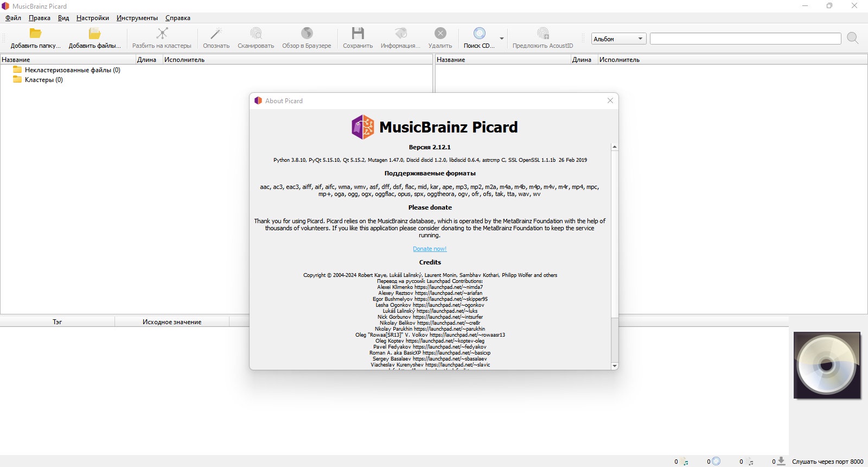The height and width of the screenshot is (467, 868).
Task: Open the Настройки menu
Action: tap(93, 18)
